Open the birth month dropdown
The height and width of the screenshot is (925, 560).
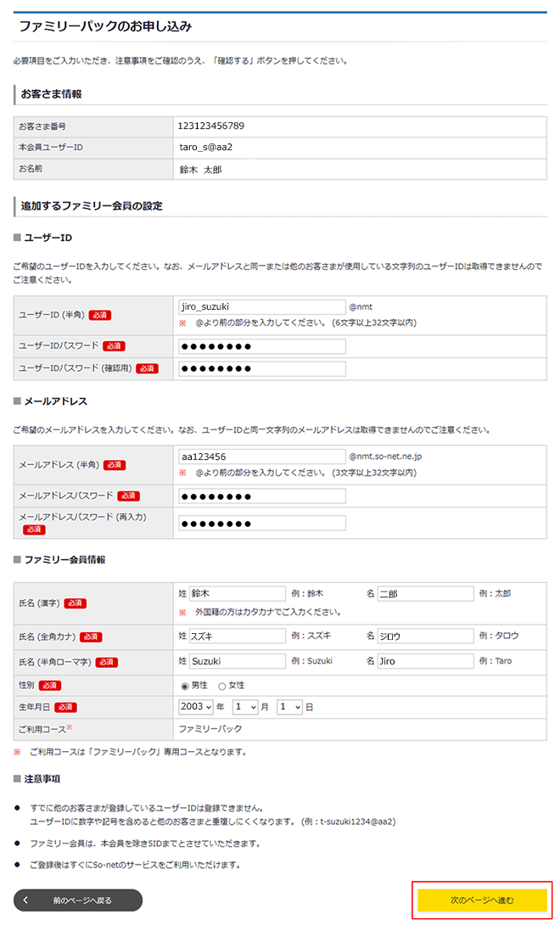(x=245, y=706)
